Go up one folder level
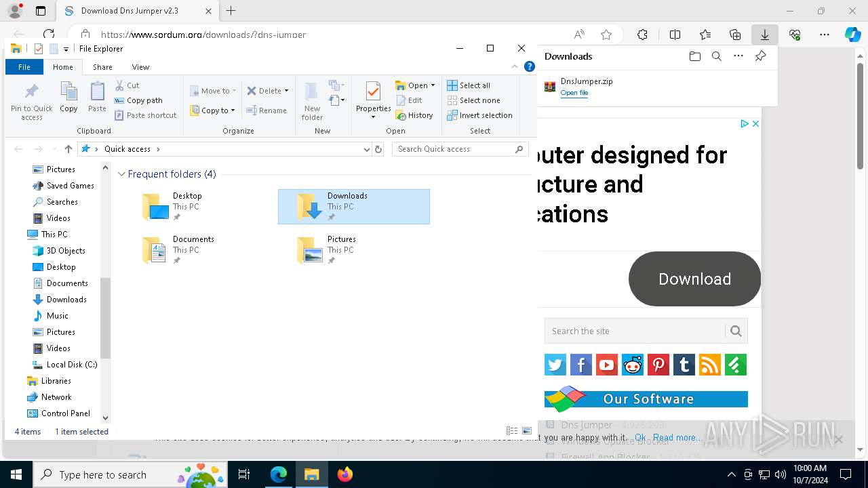This screenshot has height=488, width=868. click(68, 149)
